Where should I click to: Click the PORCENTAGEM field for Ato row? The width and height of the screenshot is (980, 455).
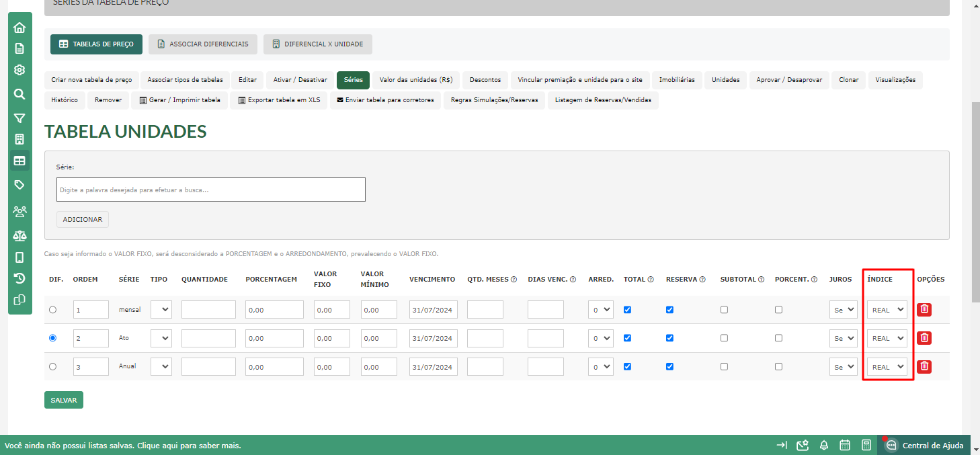pyautogui.click(x=274, y=338)
